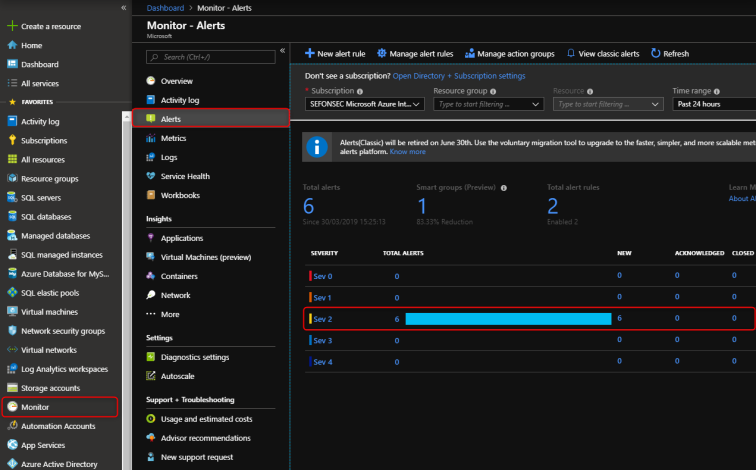Image resolution: width=756 pixels, height=470 pixels.
Task: Click the Total alert rules count 2
Action: tap(553, 206)
